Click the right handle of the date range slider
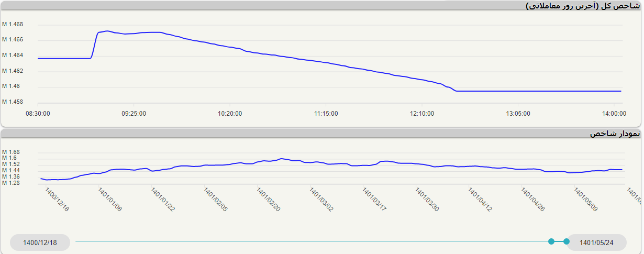 [566, 241]
